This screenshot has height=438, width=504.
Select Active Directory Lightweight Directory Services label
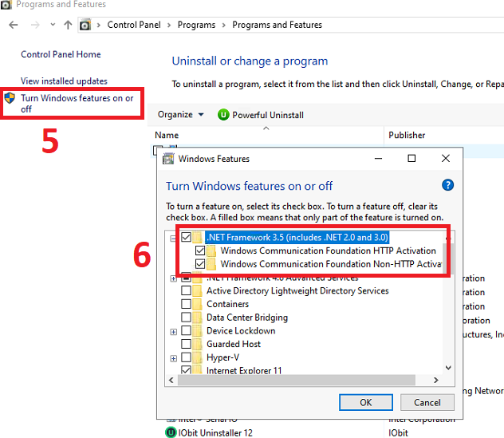click(x=297, y=290)
